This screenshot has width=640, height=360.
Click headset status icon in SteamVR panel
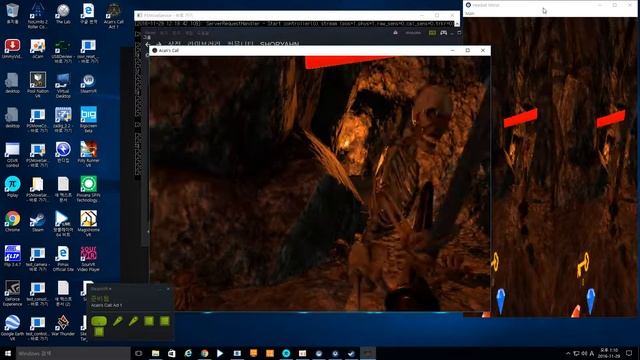point(99,322)
